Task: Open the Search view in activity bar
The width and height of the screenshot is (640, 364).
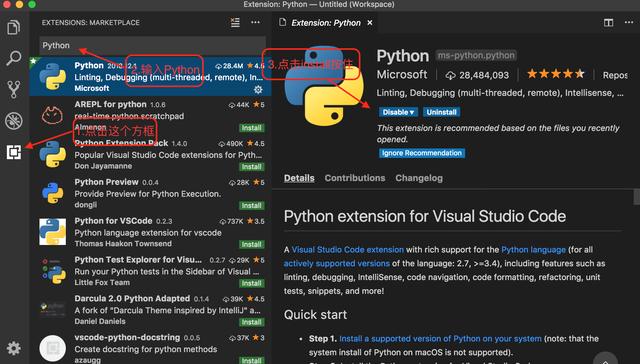Action: click(13, 58)
